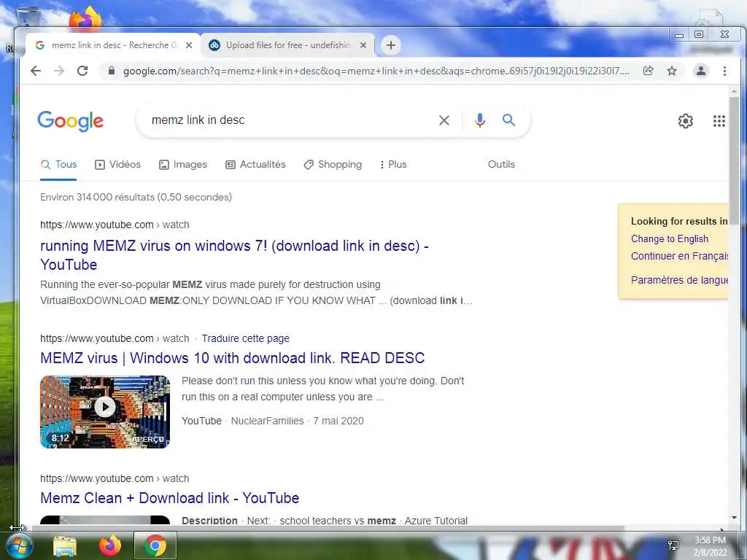Select the 'memz link in desc' tab

[x=112, y=45]
